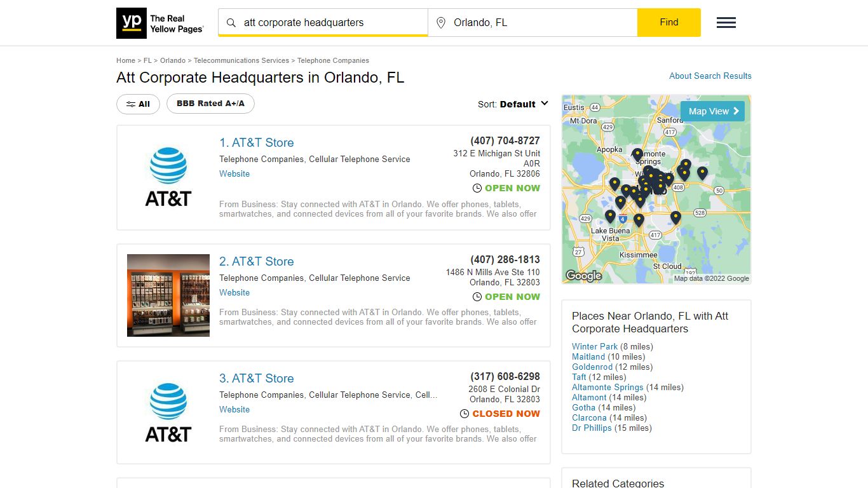Click the address 312 E Michigan St Unit
This screenshot has width=868, height=488.
coord(496,154)
